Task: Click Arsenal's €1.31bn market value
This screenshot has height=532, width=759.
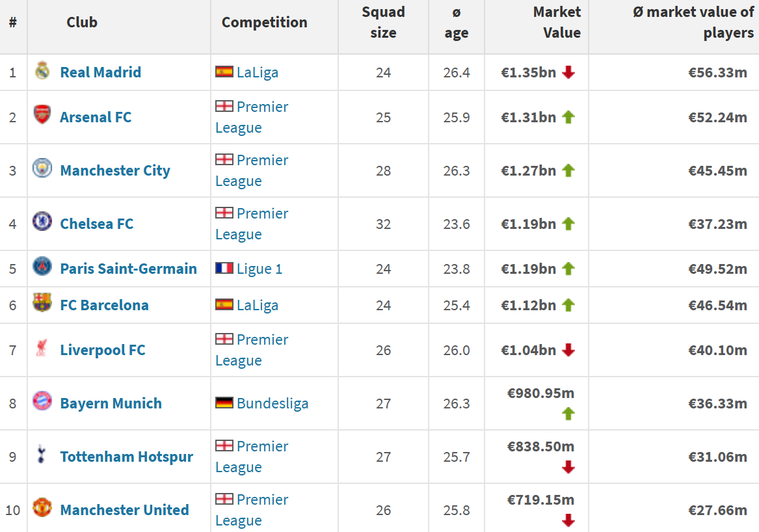Action: [x=528, y=117]
